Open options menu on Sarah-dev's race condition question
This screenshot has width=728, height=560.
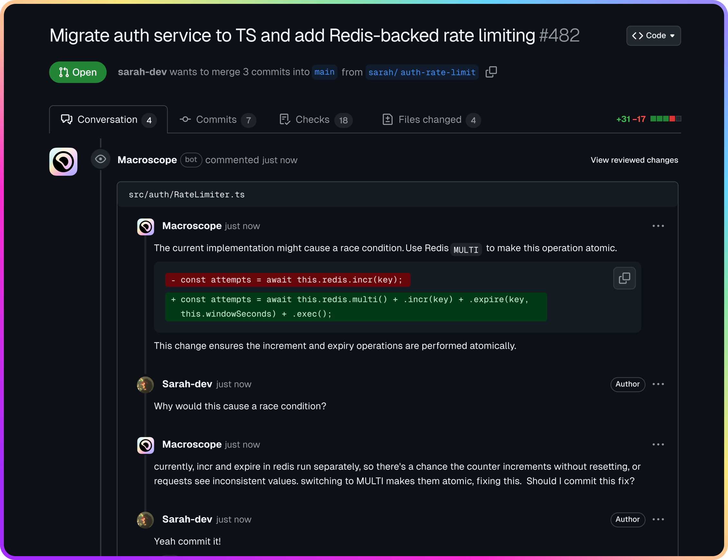pyautogui.click(x=658, y=384)
